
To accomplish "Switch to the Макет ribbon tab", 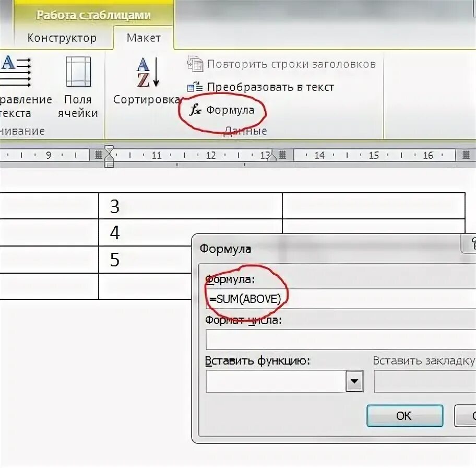I will tap(144, 38).
